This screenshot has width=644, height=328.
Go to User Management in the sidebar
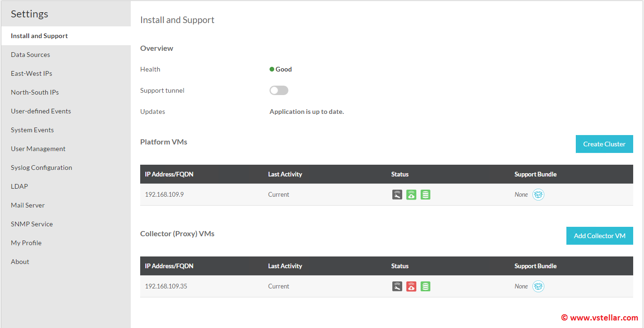[38, 149]
